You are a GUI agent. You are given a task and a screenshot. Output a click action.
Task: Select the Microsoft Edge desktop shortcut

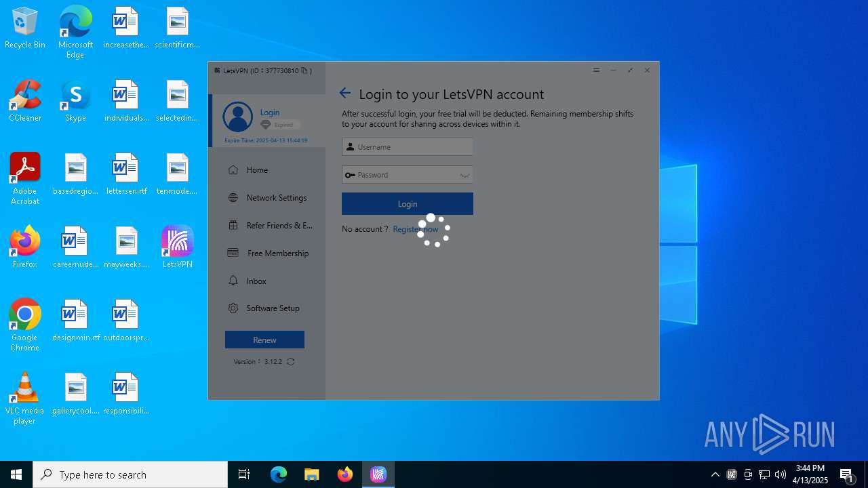coord(75,32)
